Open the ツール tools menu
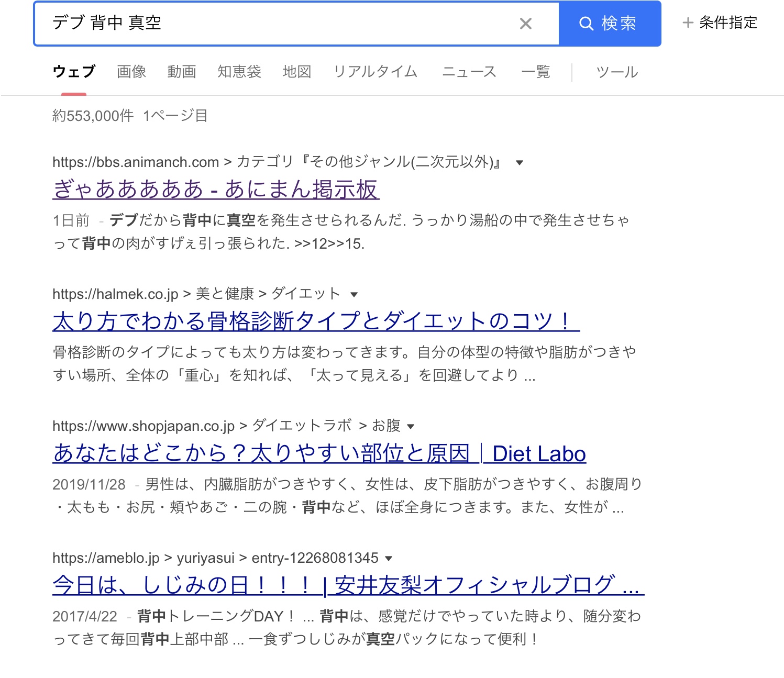 click(617, 72)
